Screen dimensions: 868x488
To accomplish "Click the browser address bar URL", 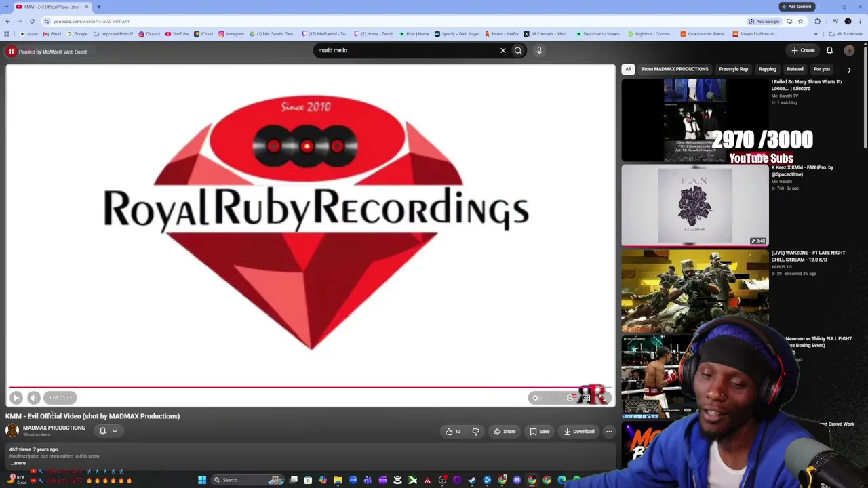I will (92, 21).
